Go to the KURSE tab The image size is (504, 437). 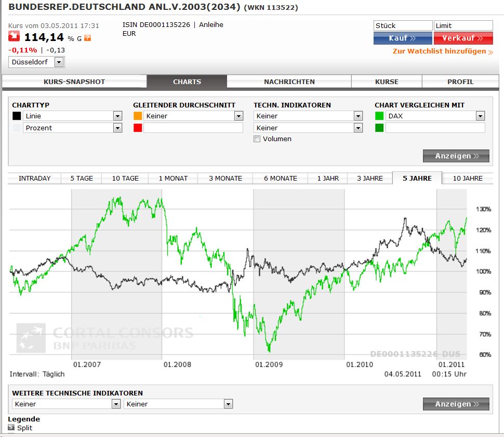coord(387,81)
